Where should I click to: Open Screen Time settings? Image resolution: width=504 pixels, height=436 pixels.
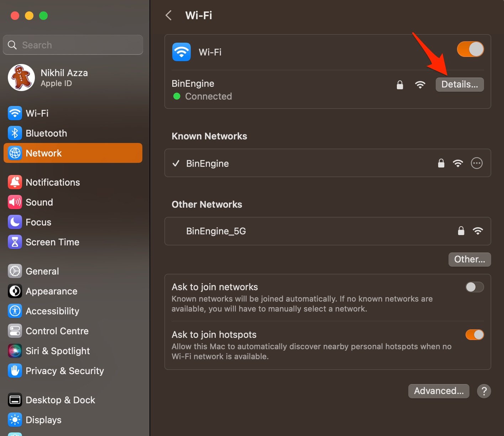(52, 242)
